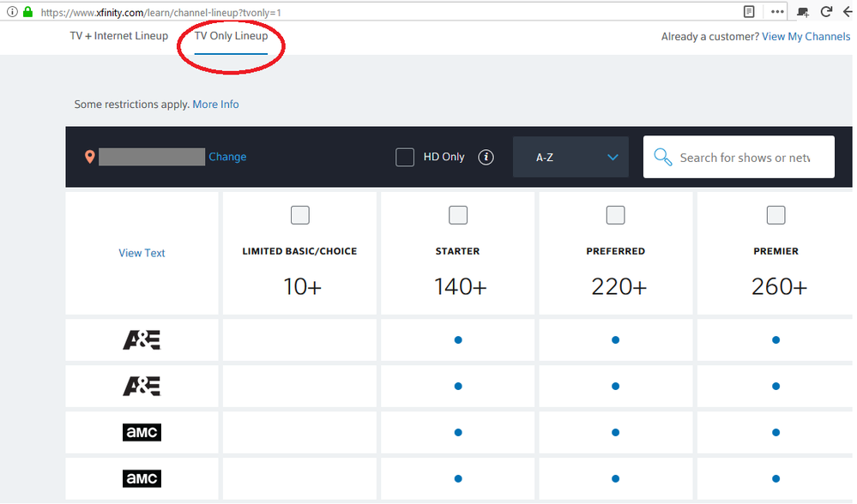Enable the HD Only checkbox
The height and width of the screenshot is (504, 857).
click(405, 157)
